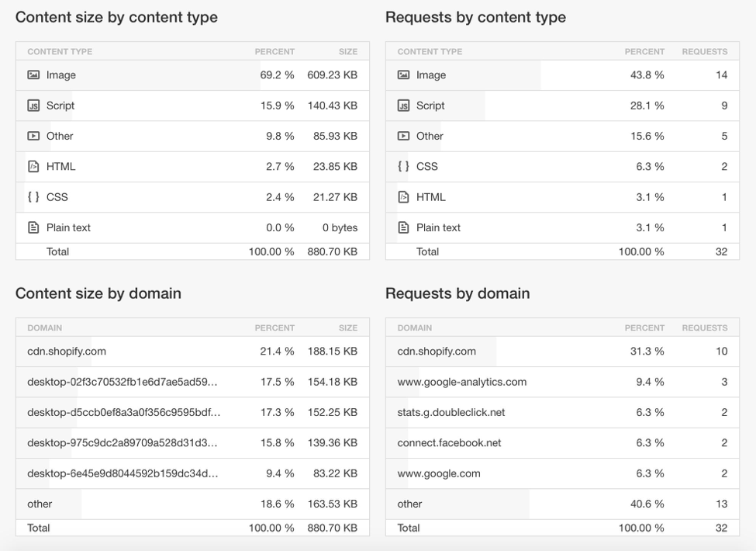
Task: Click the 'other' row in Requests by domain
Action: (409, 504)
